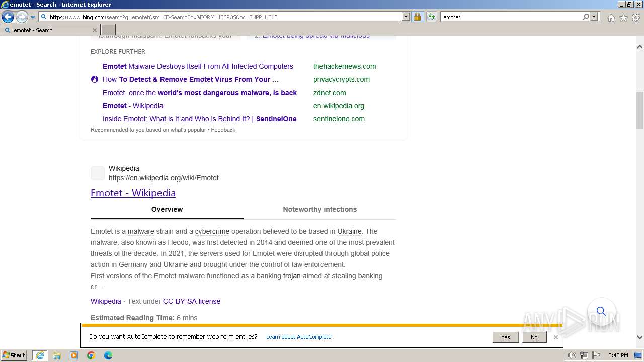Click No on the AutoComplete prompt
The image size is (644, 362).
pos(534,337)
